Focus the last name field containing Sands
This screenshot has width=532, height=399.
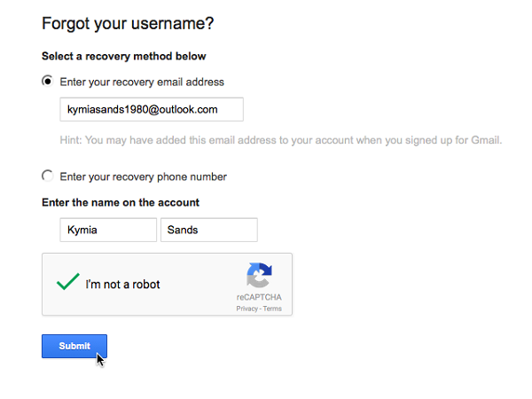tap(208, 230)
